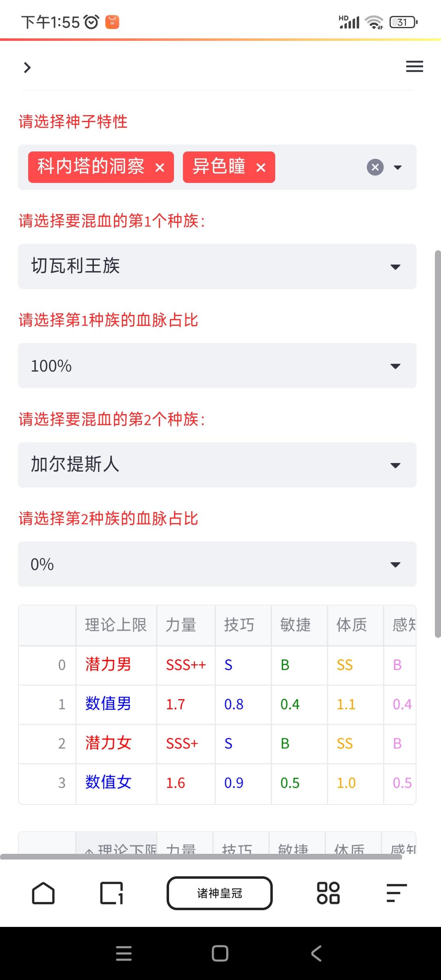
Task: Tap the 诸神皇冠 address bar button
Action: point(220,893)
